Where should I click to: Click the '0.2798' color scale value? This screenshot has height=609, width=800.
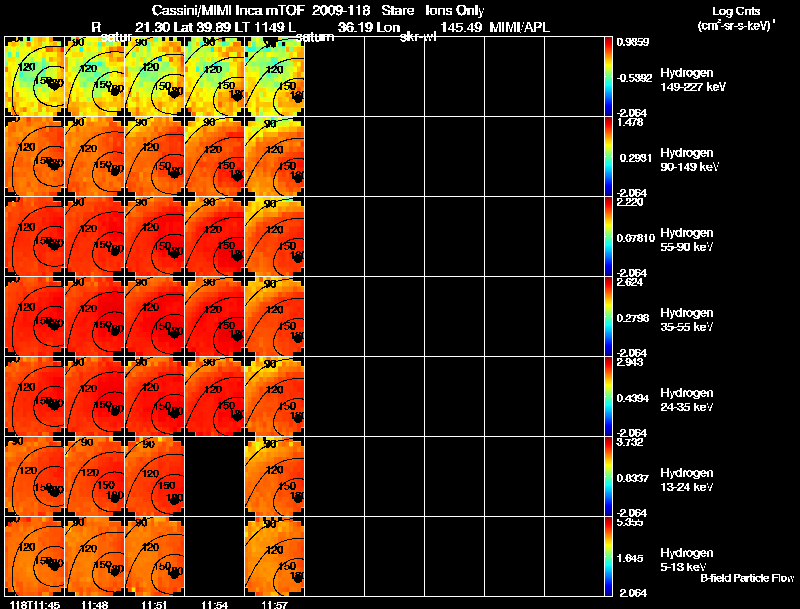633,318
